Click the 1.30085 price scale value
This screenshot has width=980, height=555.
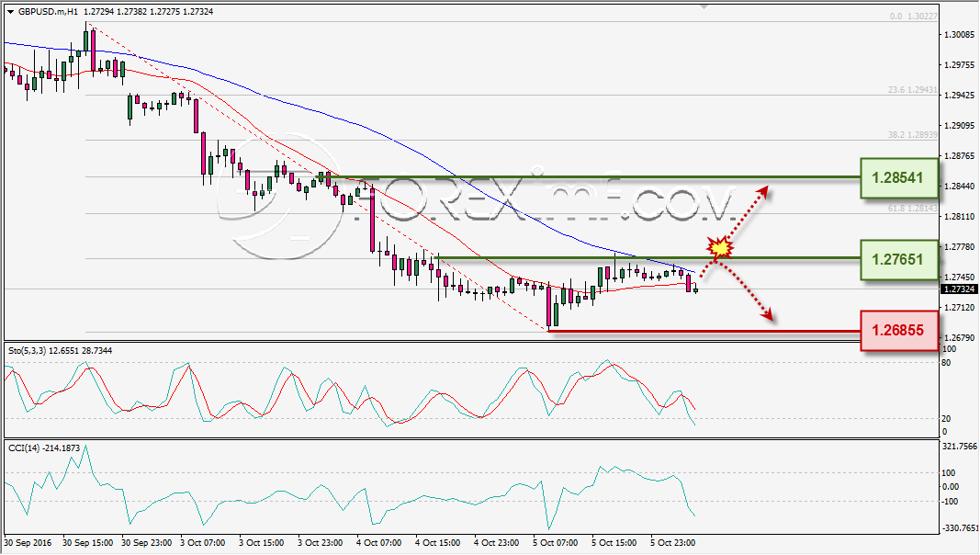tap(960, 34)
